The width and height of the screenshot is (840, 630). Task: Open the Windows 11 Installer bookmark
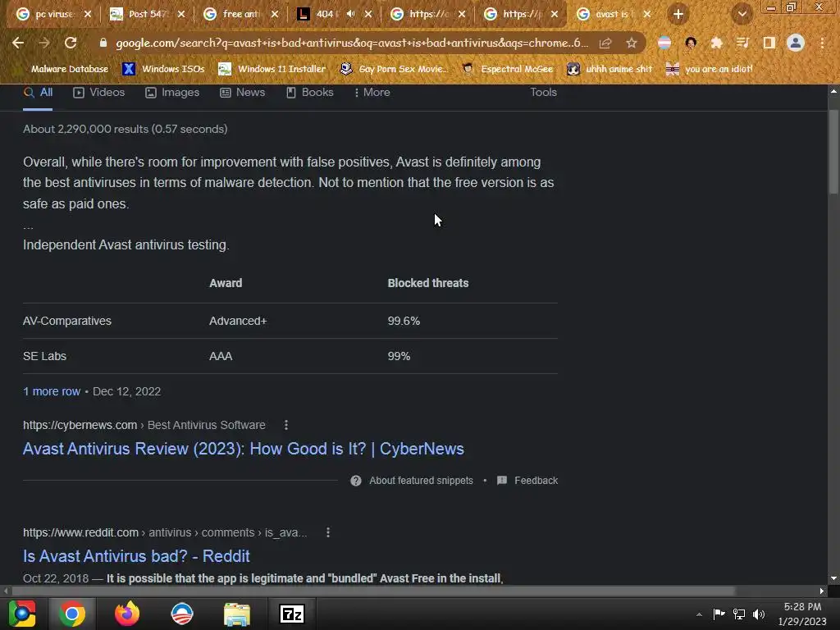272,69
